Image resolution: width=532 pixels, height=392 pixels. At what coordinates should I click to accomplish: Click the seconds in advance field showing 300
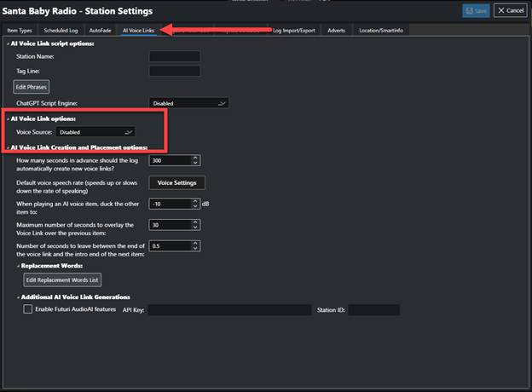(171, 160)
